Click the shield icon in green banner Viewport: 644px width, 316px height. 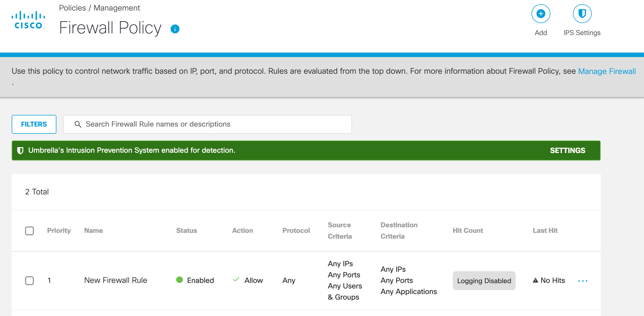(x=20, y=150)
